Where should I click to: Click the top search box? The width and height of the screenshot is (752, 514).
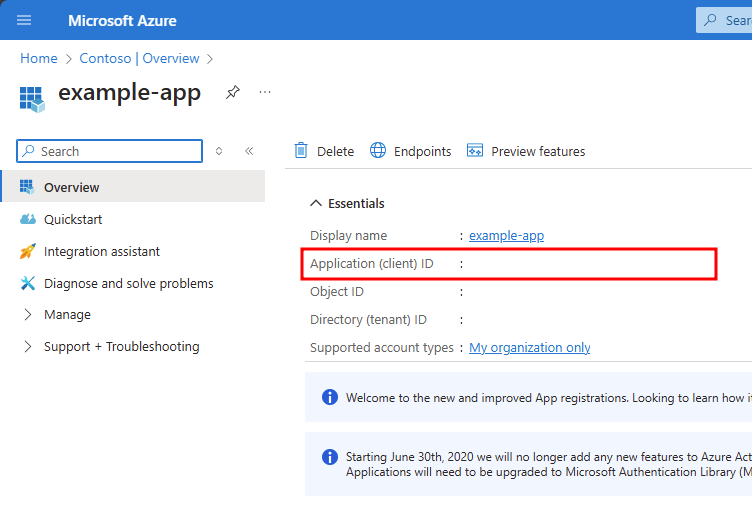coord(724,20)
